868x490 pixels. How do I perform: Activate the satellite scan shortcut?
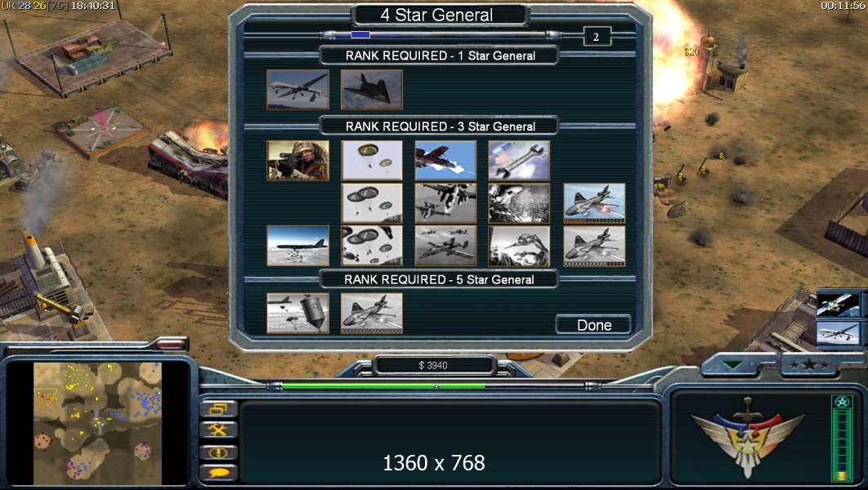click(x=839, y=305)
